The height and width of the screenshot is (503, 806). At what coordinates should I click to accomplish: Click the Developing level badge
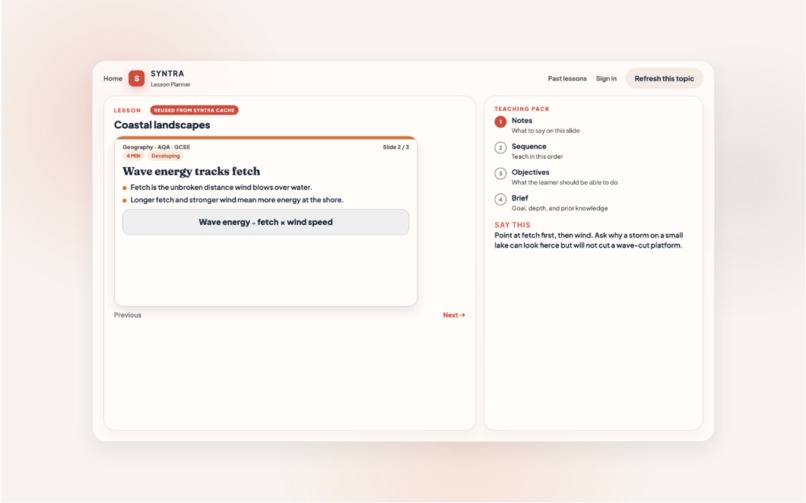pyautogui.click(x=166, y=156)
